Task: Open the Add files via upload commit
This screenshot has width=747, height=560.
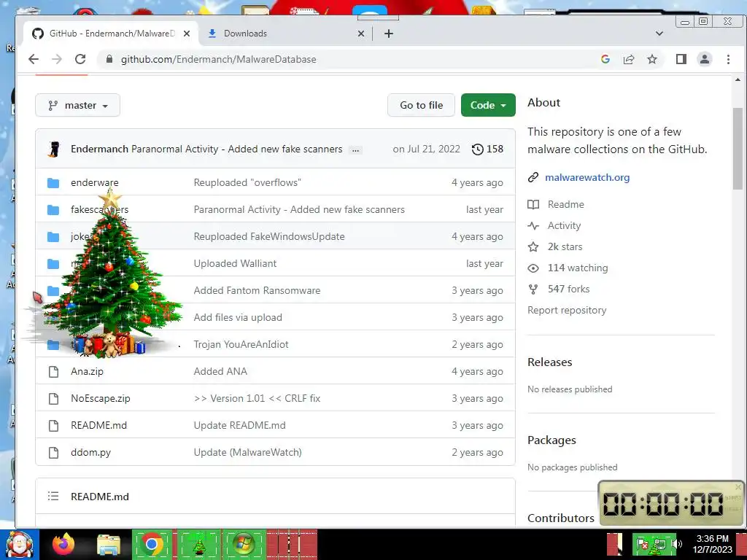Action: click(x=238, y=318)
